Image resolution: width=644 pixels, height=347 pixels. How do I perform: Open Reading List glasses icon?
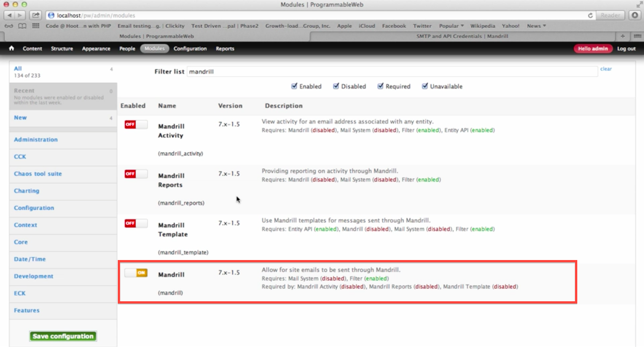pyautogui.click(x=9, y=26)
